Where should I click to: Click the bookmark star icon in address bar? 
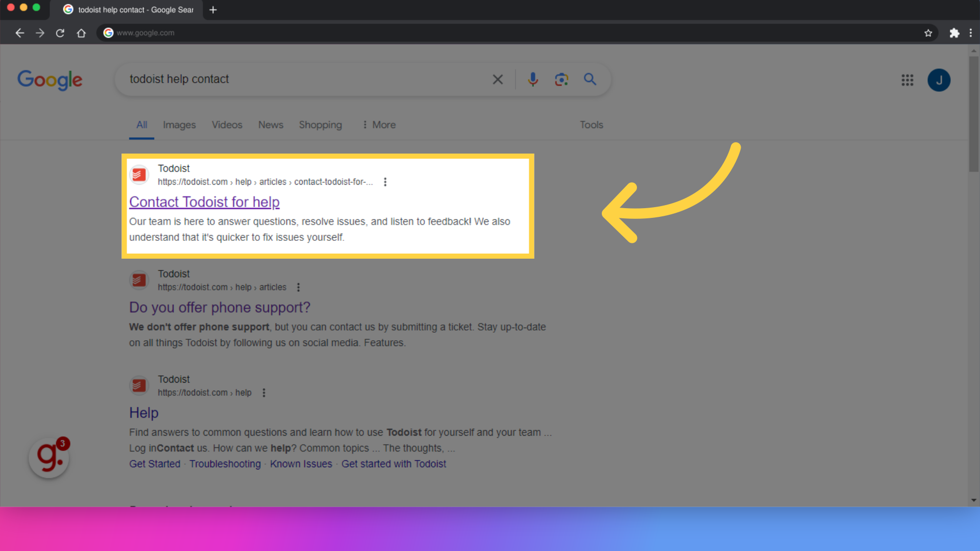click(927, 32)
